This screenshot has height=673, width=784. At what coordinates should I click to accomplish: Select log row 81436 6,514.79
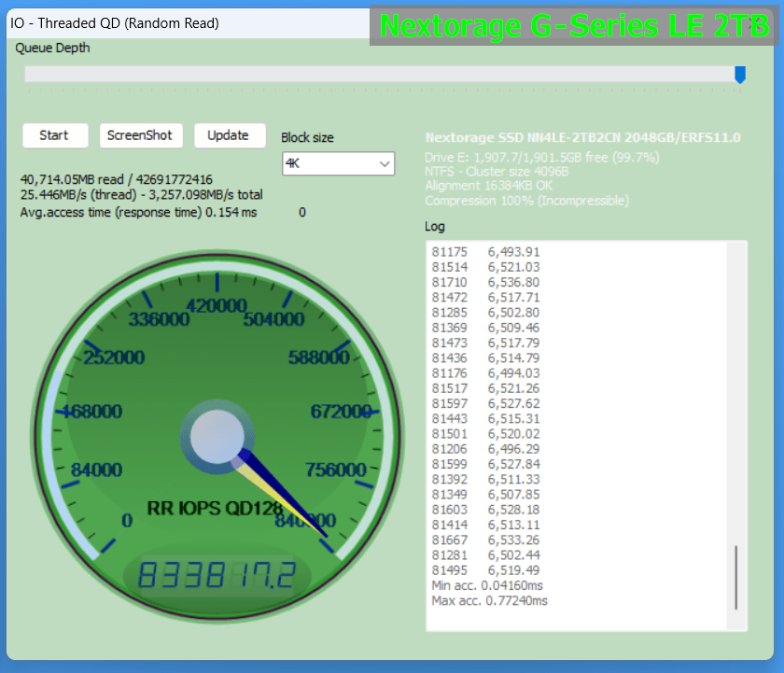pyautogui.click(x=485, y=358)
